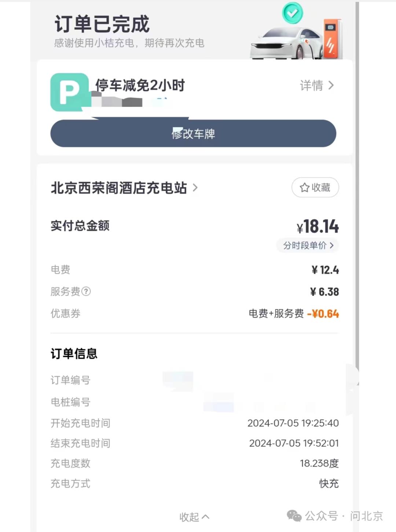Tap the orange charging pile illustration
The height and width of the screenshot is (532, 396).
332,39
